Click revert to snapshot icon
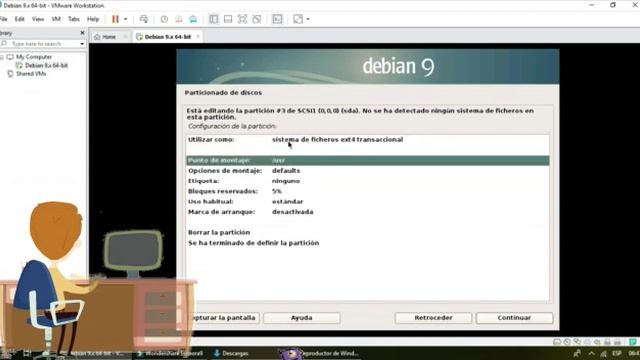 [179, 19]
